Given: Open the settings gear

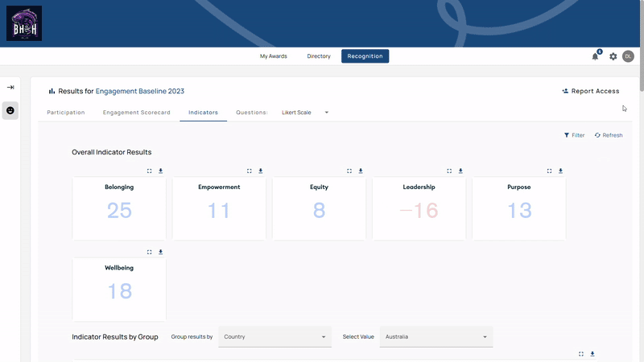Looking at the screenshot, I should 613,56.
